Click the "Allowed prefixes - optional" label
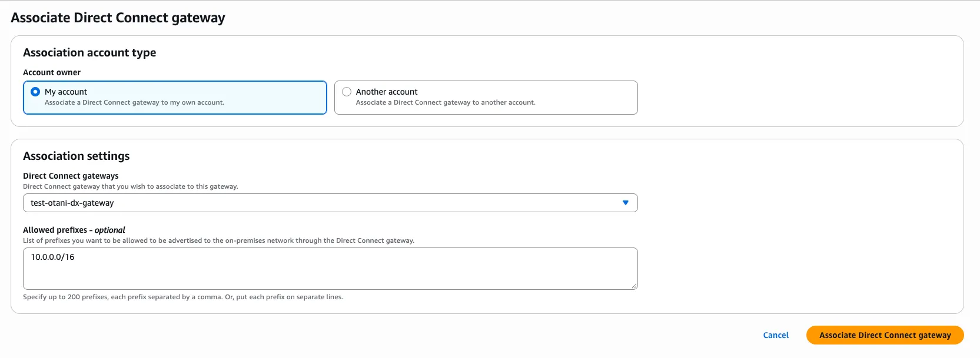The image size is (980, 358). pyautogui.click(x=74, y=230)
